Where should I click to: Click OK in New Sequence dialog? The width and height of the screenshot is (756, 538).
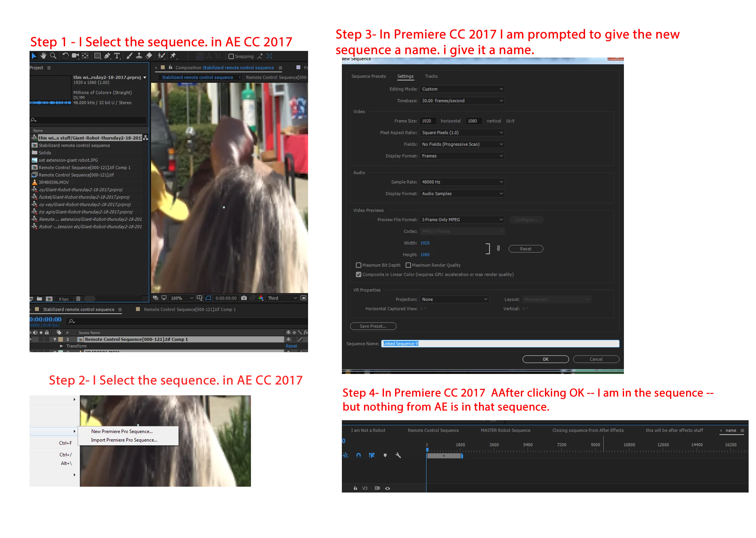click(545, 359)
